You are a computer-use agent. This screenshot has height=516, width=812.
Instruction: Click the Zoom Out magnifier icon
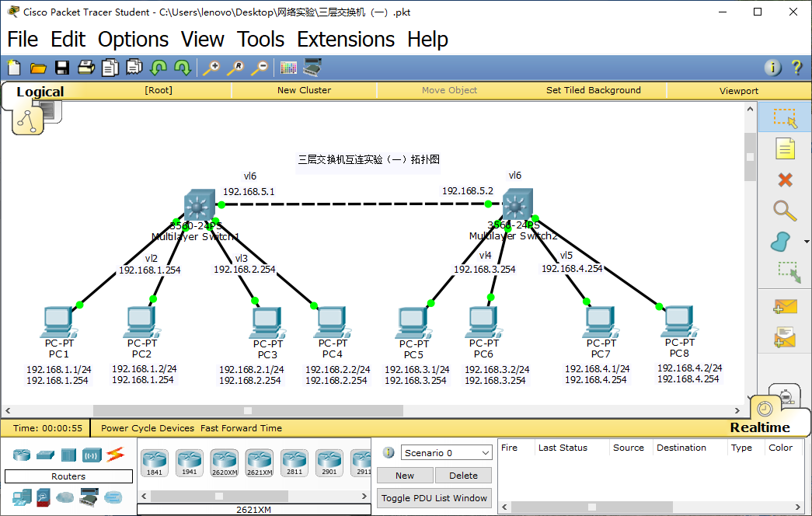point(260,68)
